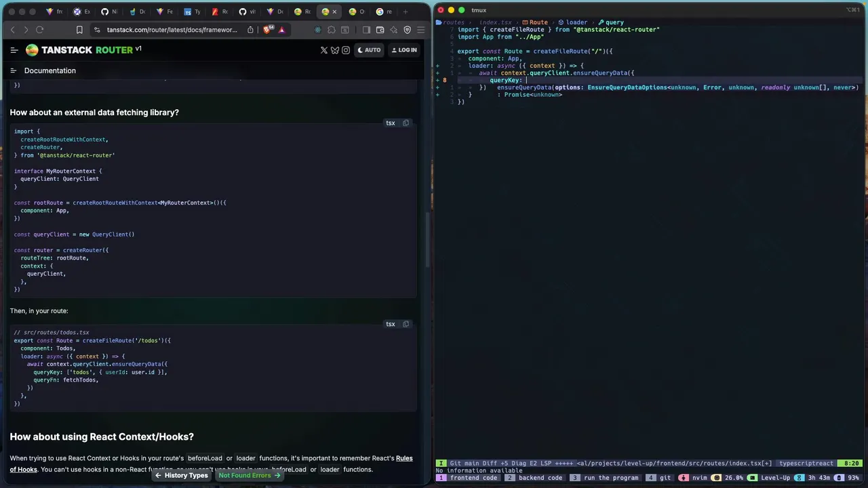Open Brave VPN shield icon
This screenshot has width=868, height=488.
[407, 30]
